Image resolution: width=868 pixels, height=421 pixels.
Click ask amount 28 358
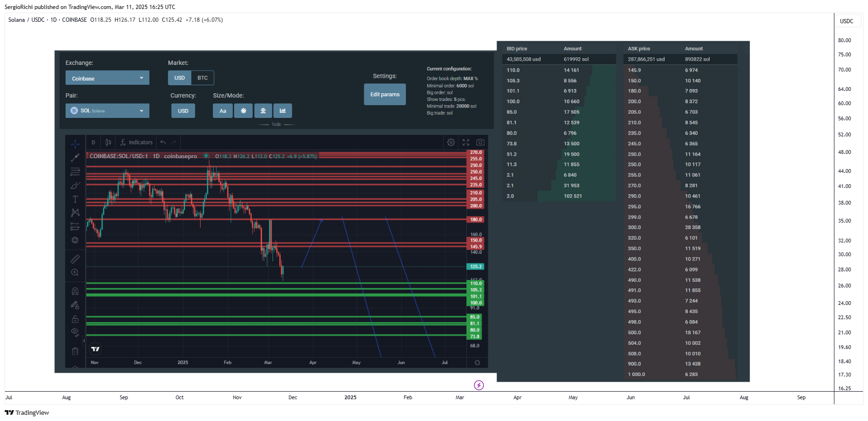(x=693, y=227)
